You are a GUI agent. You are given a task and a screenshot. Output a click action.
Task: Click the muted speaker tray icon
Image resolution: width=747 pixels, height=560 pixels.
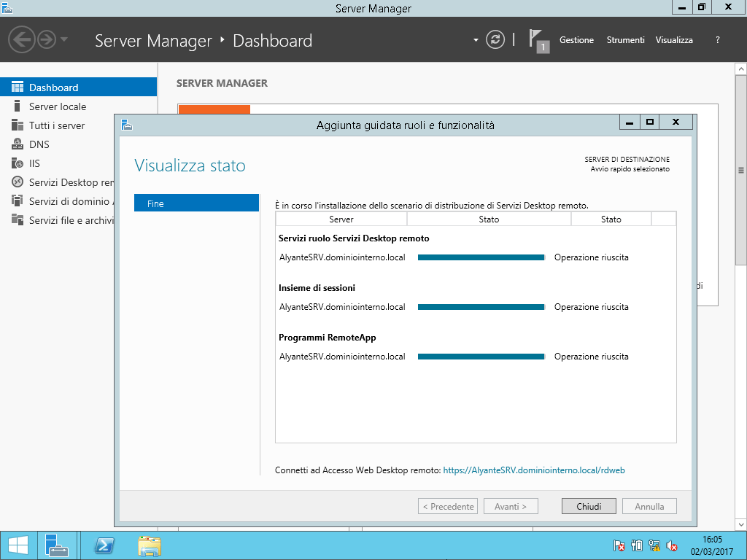tap(673, 545)
